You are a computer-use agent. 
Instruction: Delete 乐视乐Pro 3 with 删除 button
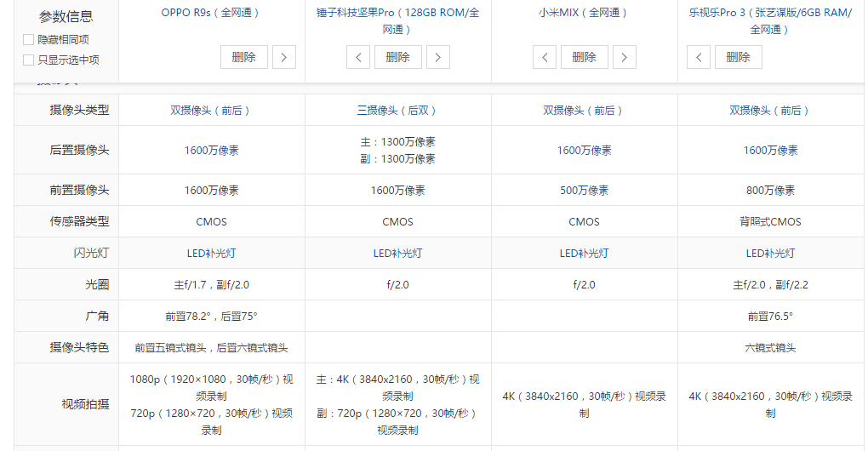pos(739,57)
